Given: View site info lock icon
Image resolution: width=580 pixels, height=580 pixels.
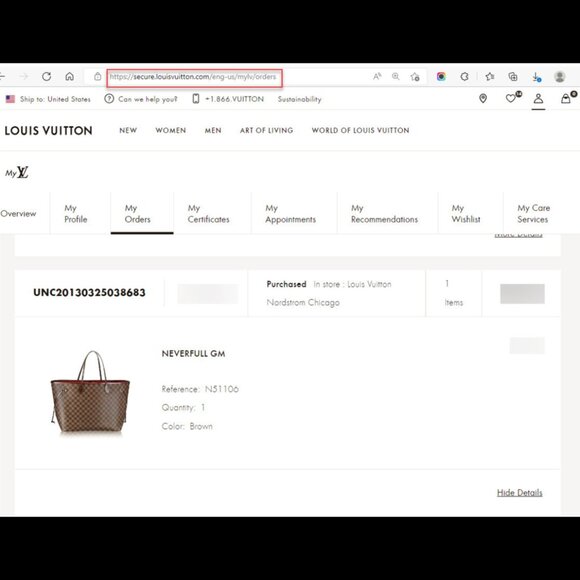Looking at the screenshot, I should point(97,77).
